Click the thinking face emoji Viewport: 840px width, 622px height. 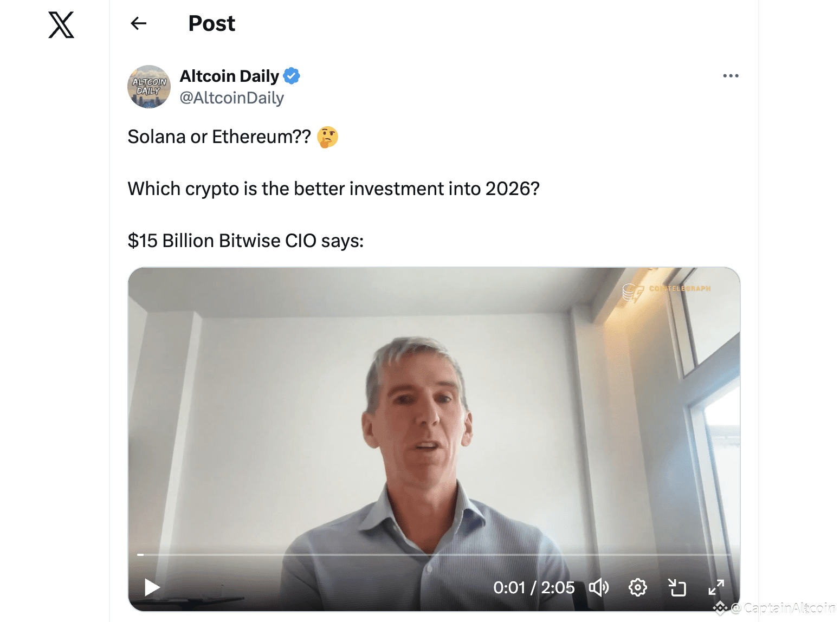pos(327,137)
